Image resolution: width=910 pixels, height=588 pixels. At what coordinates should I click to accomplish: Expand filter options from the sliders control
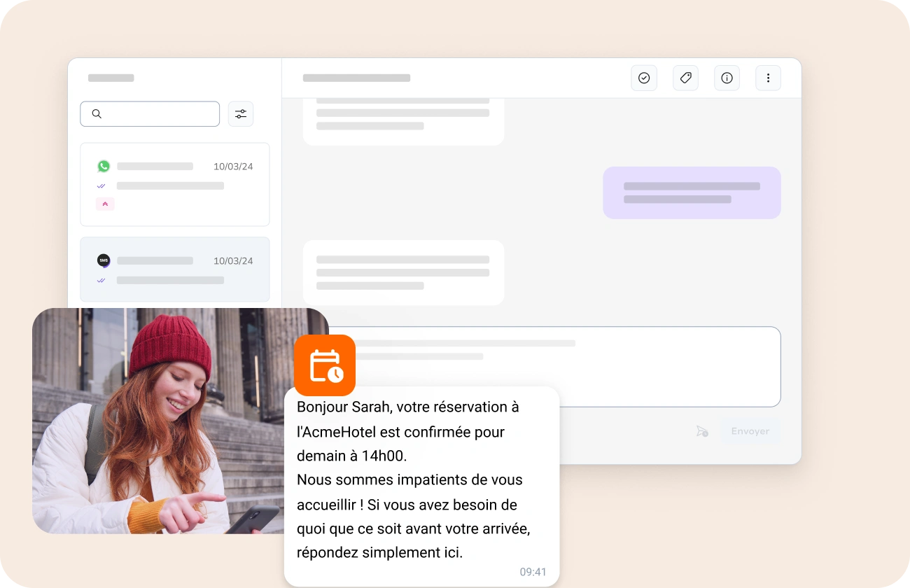[x=241, y=113]
